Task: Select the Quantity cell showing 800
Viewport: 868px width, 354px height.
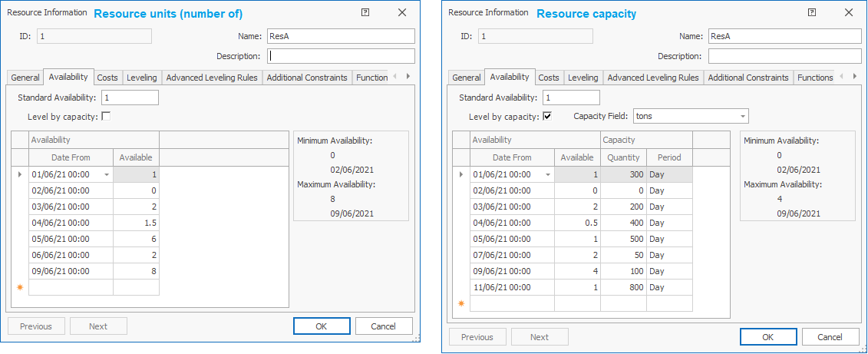Action: click(623, 287)
